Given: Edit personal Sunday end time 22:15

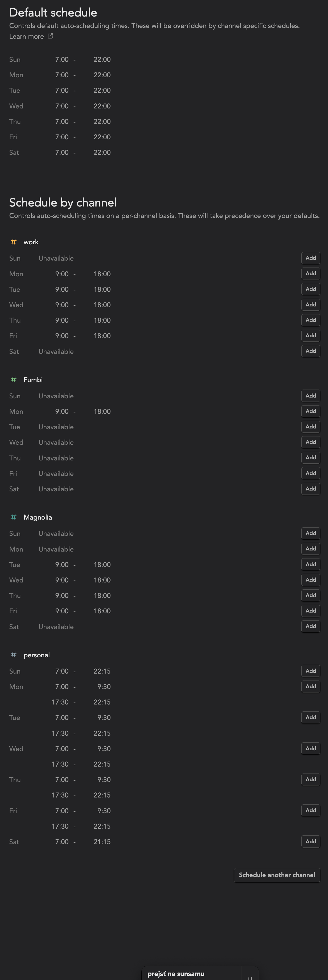Looking at the screenshot, I should [102, 671].
